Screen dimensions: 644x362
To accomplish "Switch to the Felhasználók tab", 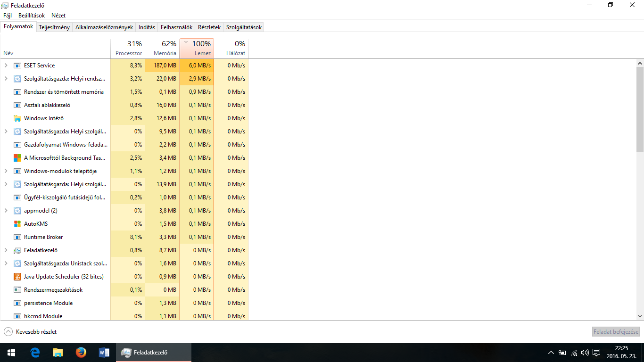I will (176, 27).
